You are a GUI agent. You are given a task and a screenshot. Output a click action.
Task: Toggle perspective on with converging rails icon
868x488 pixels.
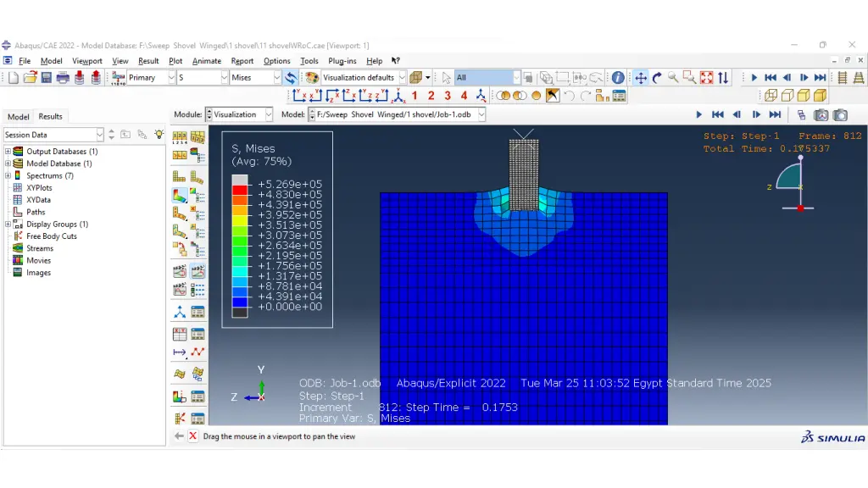pos(859,78)
